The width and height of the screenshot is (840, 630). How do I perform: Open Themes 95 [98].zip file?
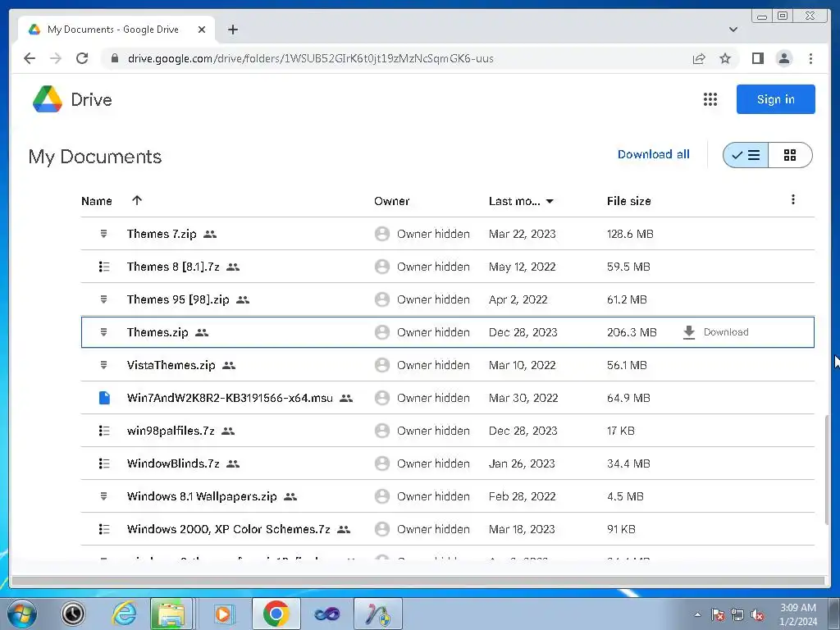178,299
